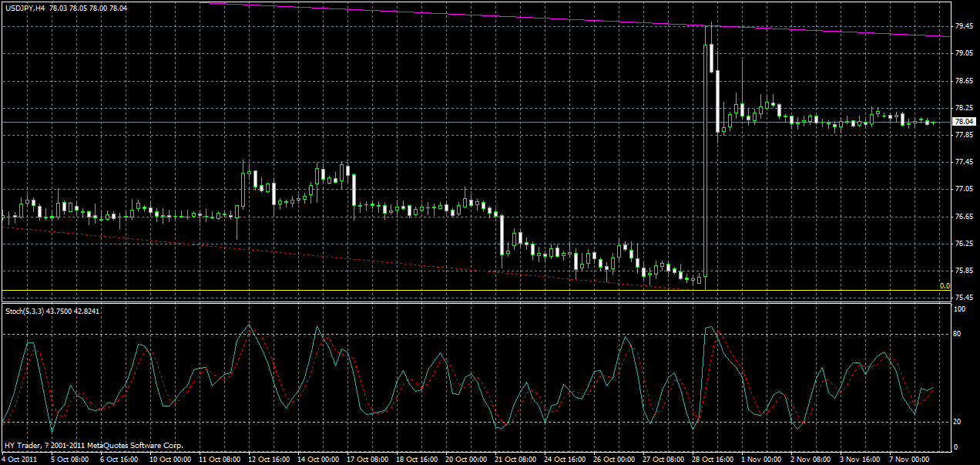Click the 0.0 label on the yellow line
The width and height of the screenshot is (980, 465).
[945, 285]
